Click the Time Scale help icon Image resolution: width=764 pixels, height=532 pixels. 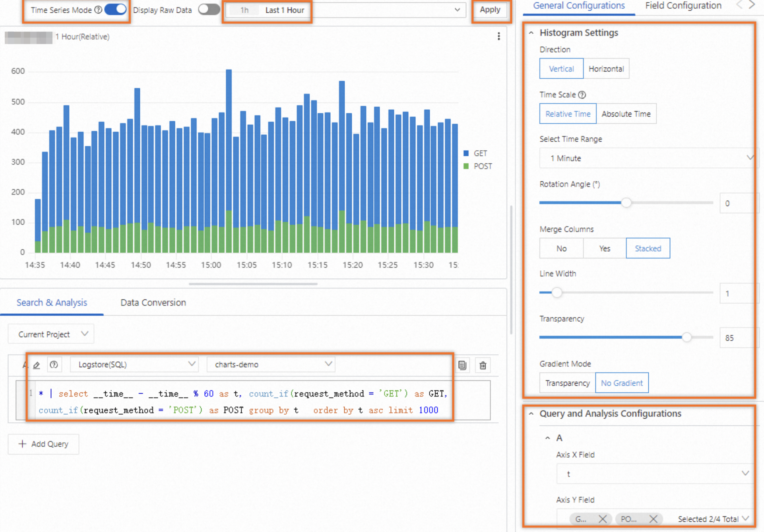(582, 95)
